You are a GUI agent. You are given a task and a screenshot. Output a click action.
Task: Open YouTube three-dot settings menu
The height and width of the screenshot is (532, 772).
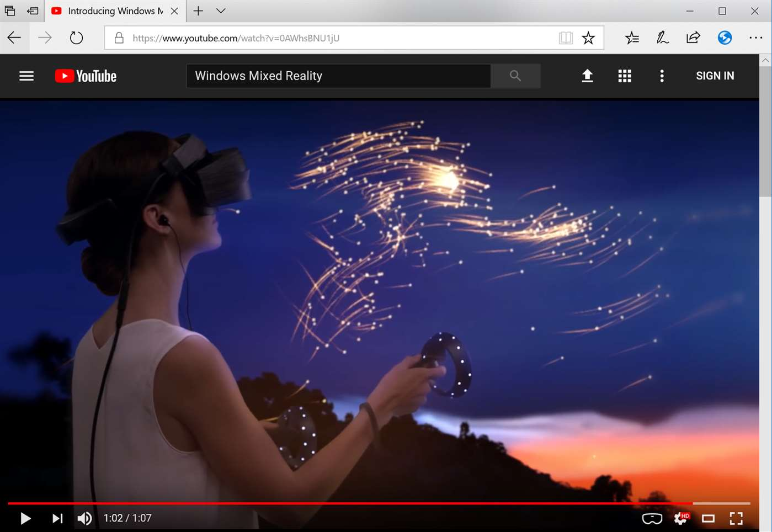tap(662, 76)
